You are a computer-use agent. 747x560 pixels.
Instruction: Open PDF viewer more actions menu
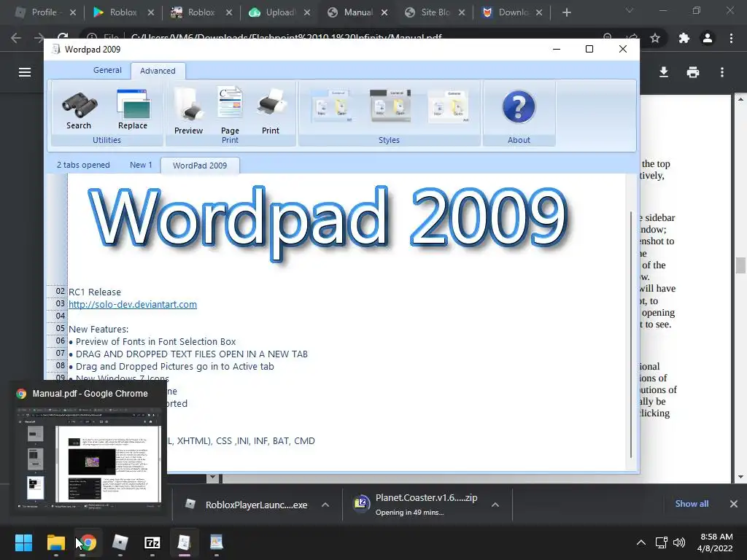[x=722, y=72]
